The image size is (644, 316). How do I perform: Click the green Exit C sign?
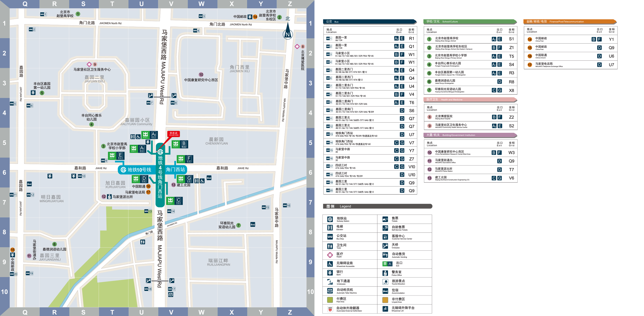tap(174, 200)
